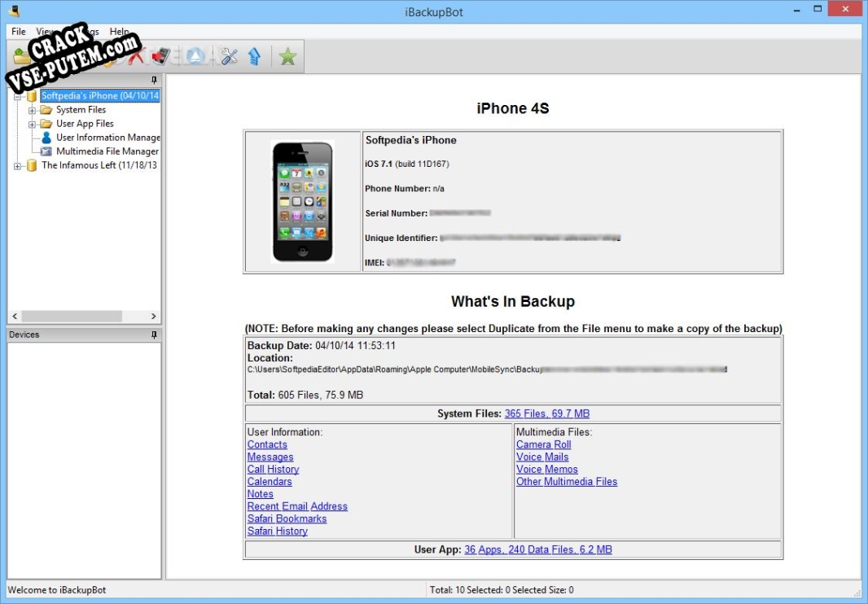This screenshot has width=868, height=604.
Task: Pin the backups tree panel
Action: click(x=154, y=80)
